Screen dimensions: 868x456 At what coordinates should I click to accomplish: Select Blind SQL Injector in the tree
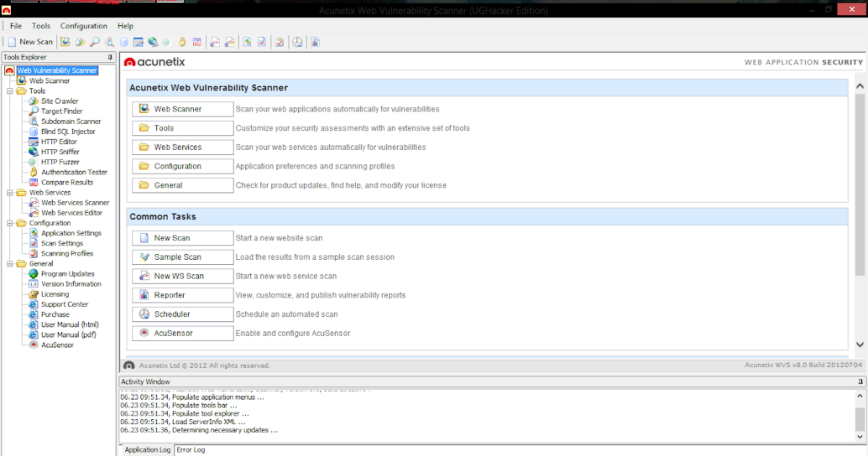(x=68, y=132)
